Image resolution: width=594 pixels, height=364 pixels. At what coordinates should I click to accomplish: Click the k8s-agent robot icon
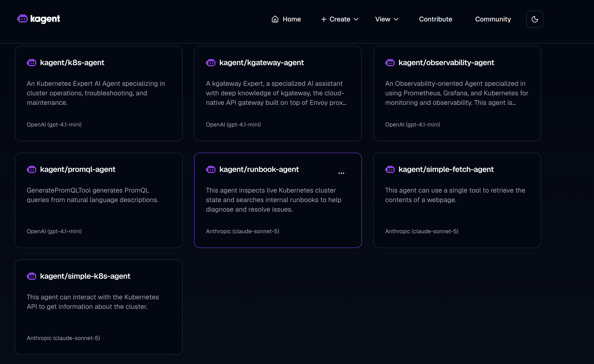[x=31, y=63]
